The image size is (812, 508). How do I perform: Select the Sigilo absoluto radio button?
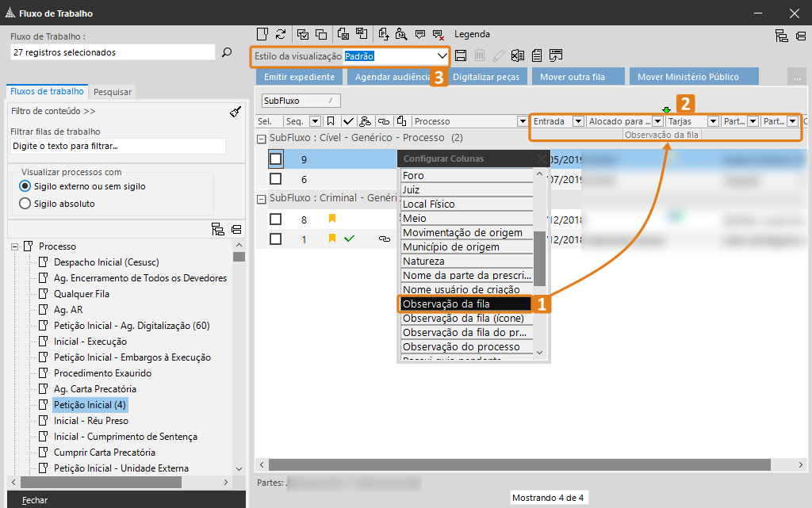[25, 204]
